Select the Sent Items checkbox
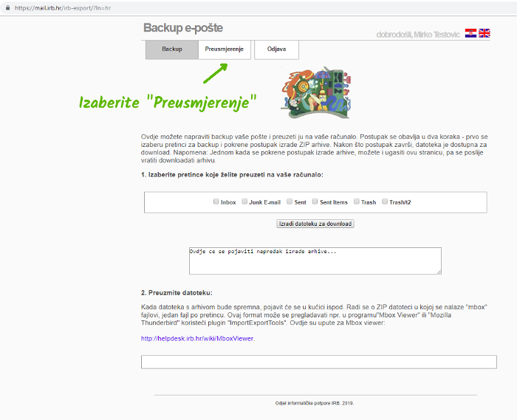 tap(315, 202)
